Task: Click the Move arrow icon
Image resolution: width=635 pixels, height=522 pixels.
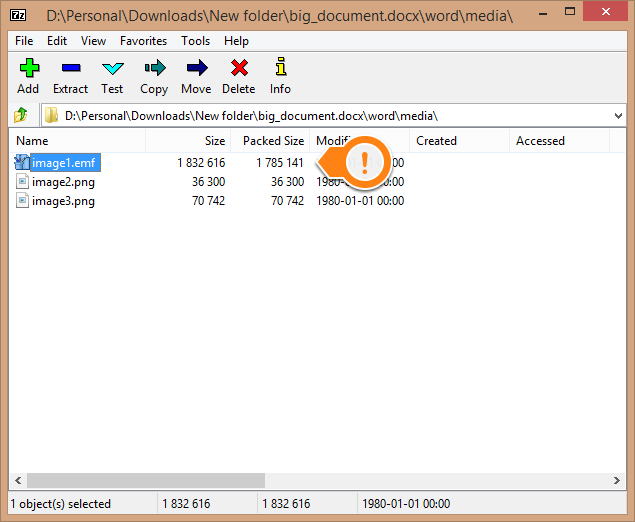Action: click(196, 68)
